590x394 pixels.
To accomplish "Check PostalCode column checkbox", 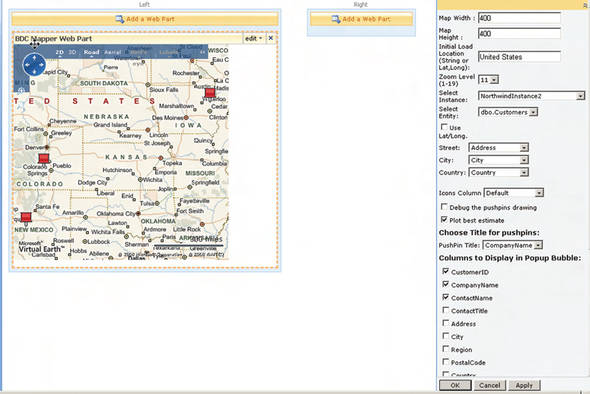I will tap(446, 362).
